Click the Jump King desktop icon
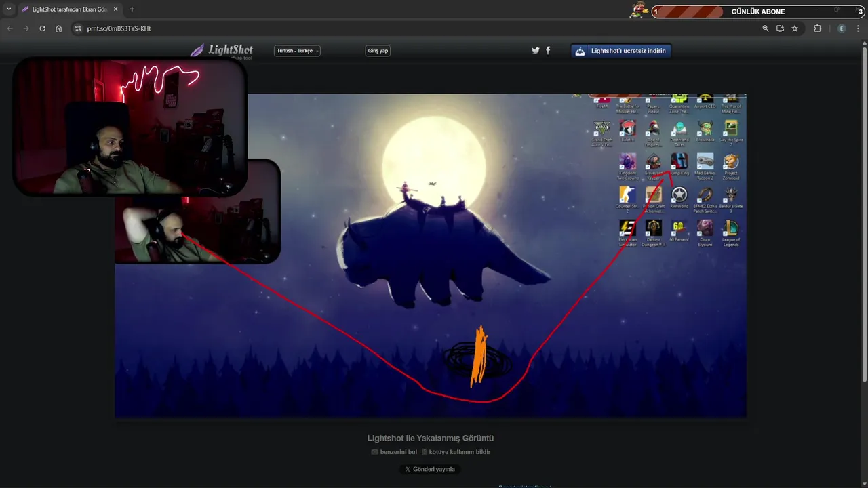Screen dimensions: 868x488 coord(679,165)
